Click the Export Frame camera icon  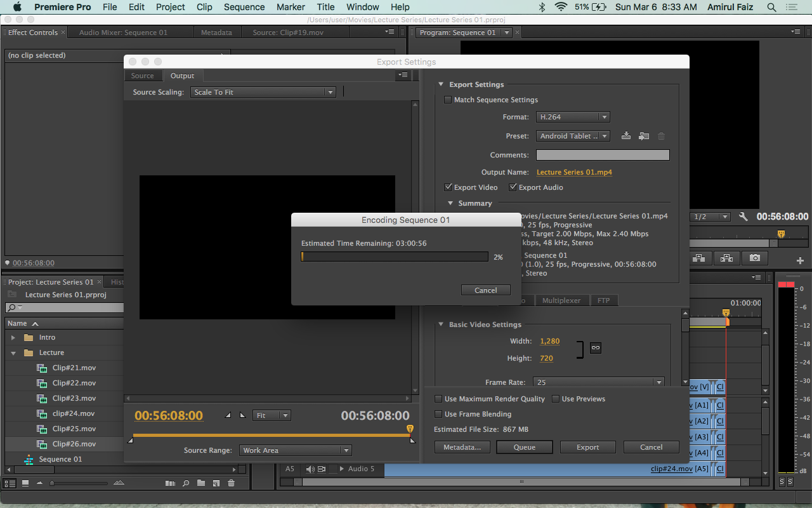tap(754, 258)
